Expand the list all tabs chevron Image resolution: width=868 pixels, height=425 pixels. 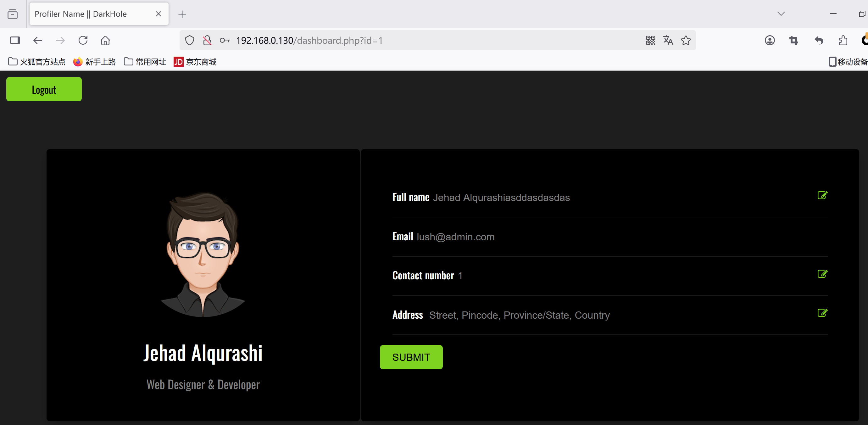[781, 14]
